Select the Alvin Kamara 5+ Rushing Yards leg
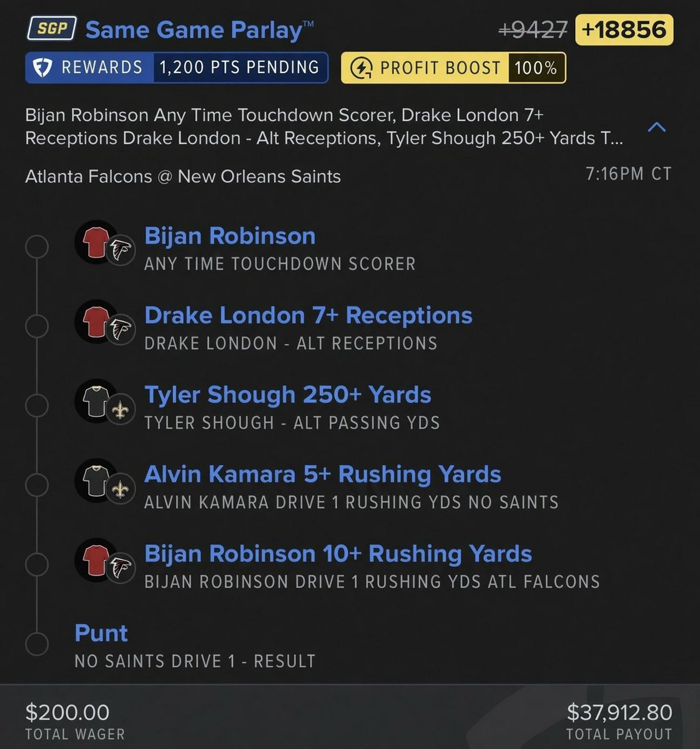 click(323, 474)
